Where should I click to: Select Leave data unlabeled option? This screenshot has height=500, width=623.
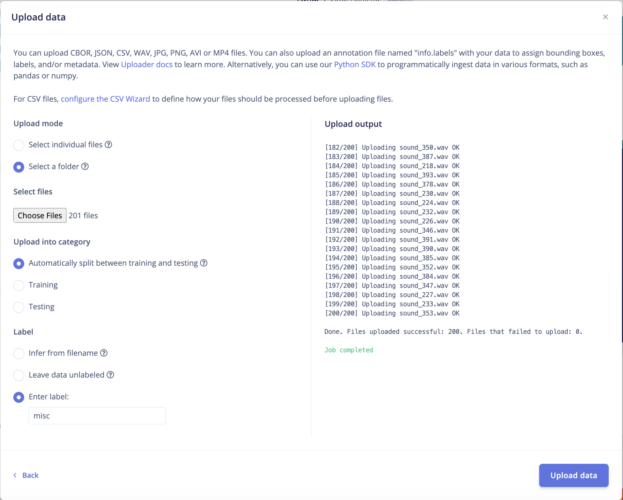(19, 374)
